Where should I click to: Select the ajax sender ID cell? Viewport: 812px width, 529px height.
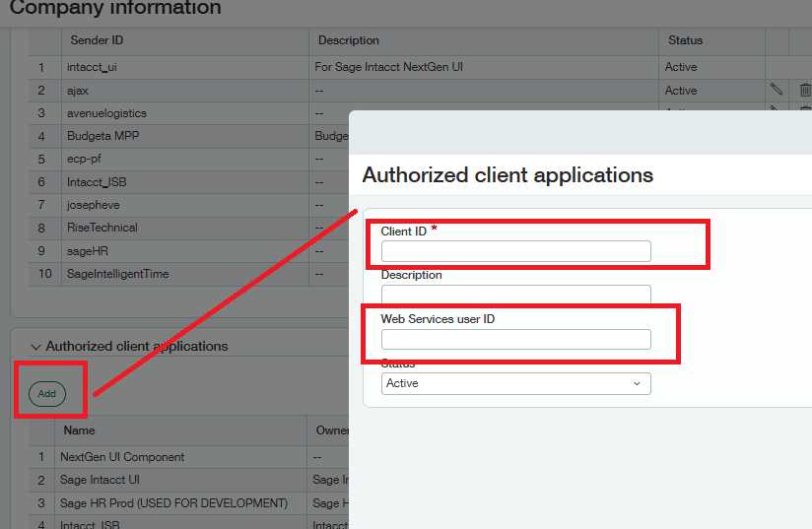tap(185, 91)
